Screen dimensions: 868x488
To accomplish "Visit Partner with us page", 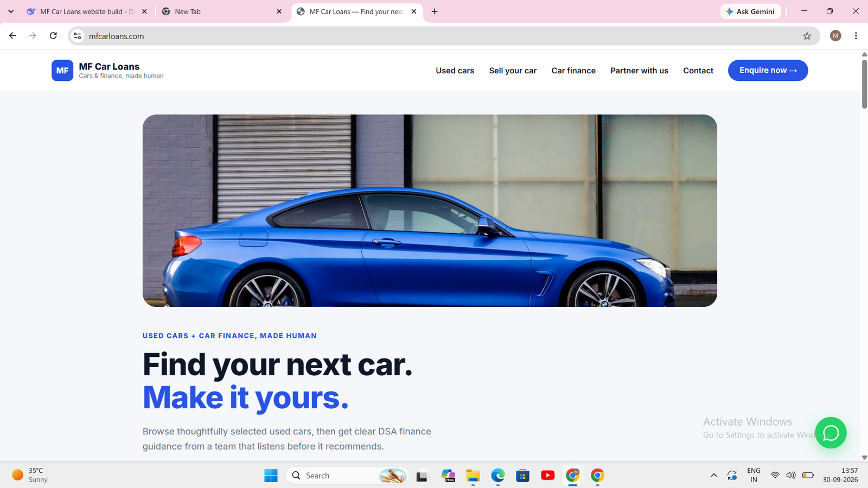I will 639,70.
